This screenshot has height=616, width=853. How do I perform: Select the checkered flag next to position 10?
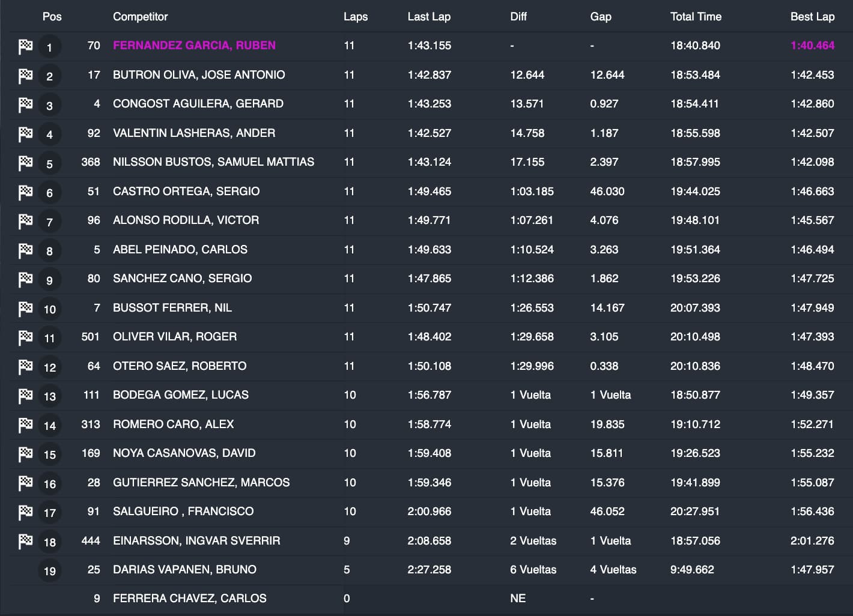click(x=25, y=309)
